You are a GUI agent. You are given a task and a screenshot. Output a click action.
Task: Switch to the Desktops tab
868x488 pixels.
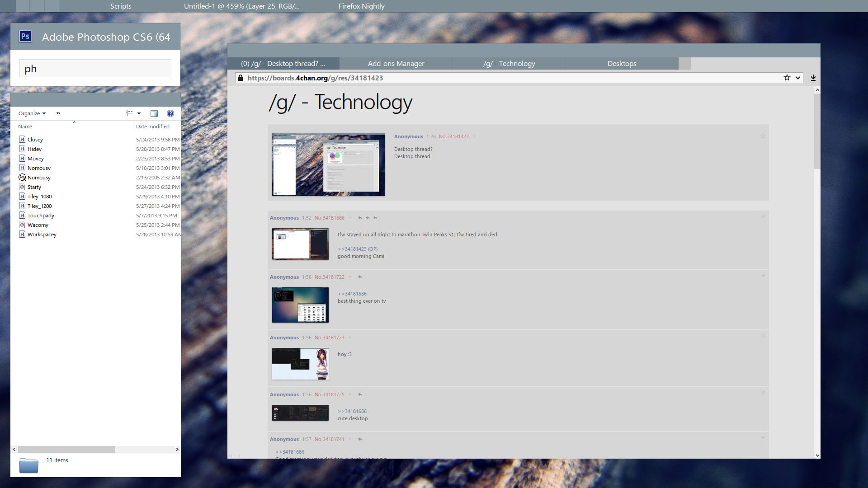(622, 63)
